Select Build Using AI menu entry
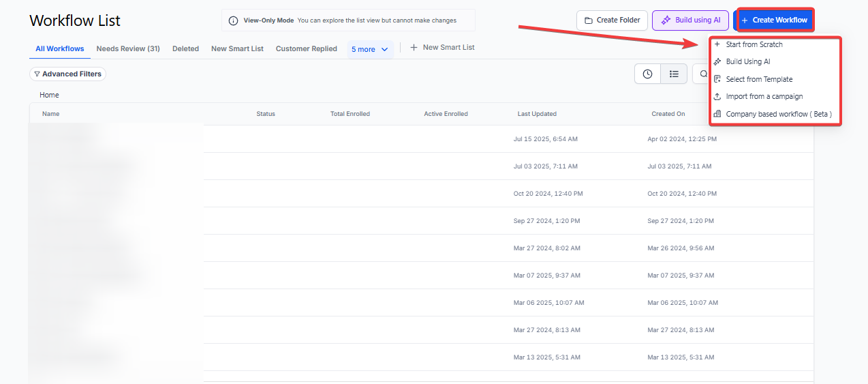 pos(747,61)
